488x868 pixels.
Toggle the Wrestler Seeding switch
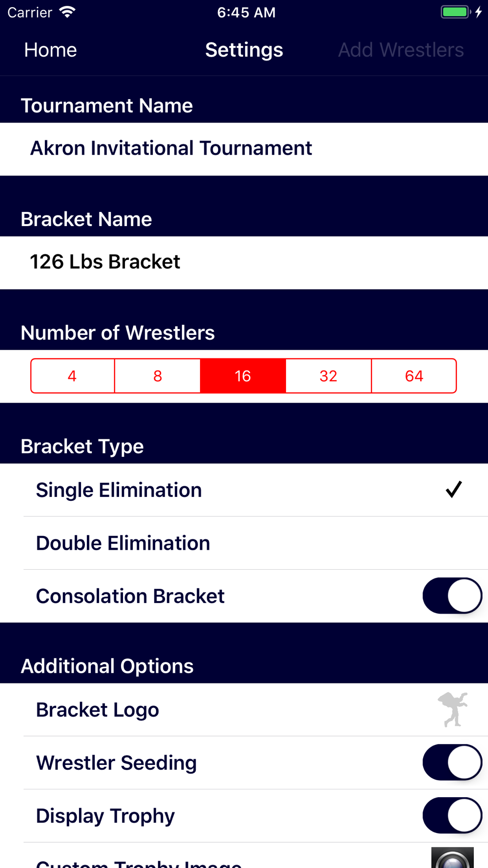[x=452, y=762]
